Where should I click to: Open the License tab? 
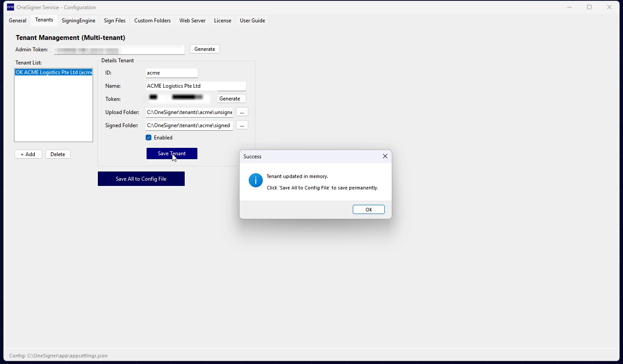pos(222,21)
